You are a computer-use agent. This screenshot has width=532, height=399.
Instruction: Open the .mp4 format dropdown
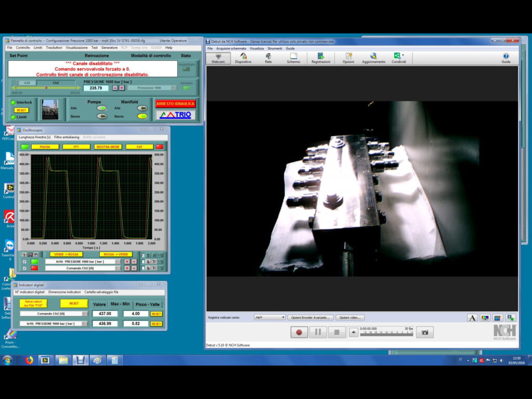coord(270,317)
